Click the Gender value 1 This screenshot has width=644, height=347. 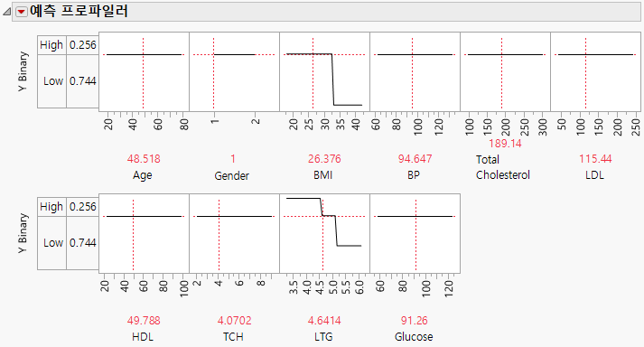coord(232,159)
